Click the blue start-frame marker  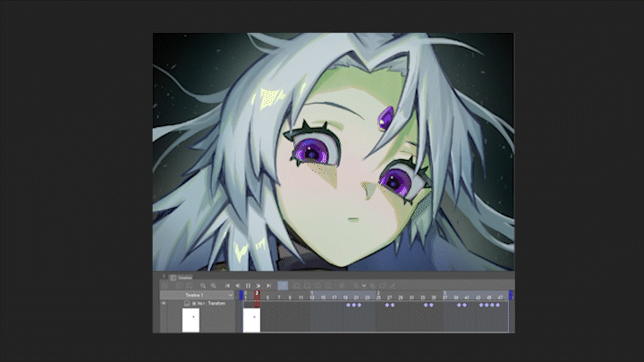[241, 295]
